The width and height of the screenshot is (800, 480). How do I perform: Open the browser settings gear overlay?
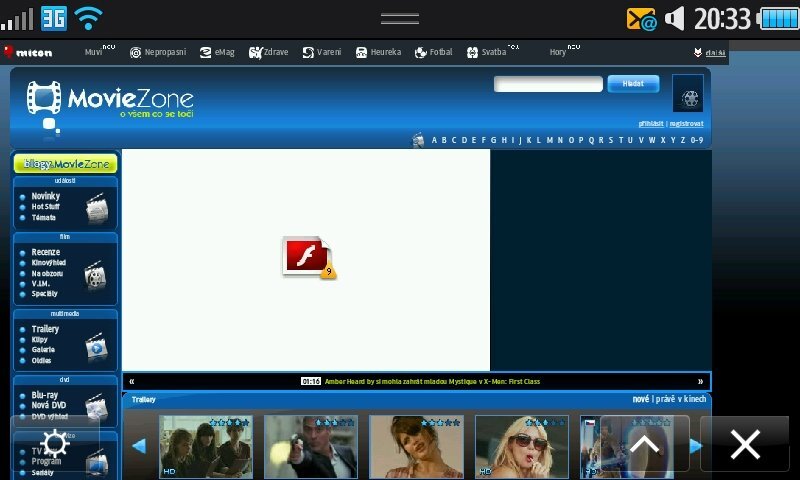54,444
